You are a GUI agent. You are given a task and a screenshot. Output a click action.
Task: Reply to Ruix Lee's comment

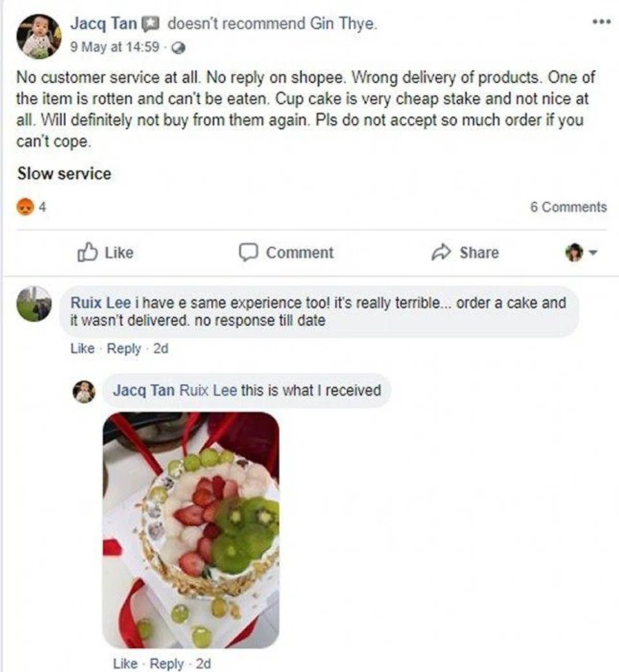click(x=124, y=349)
